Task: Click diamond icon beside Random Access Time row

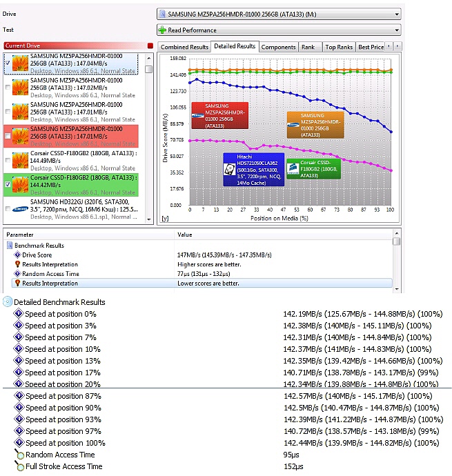Action: pos(17,273)
